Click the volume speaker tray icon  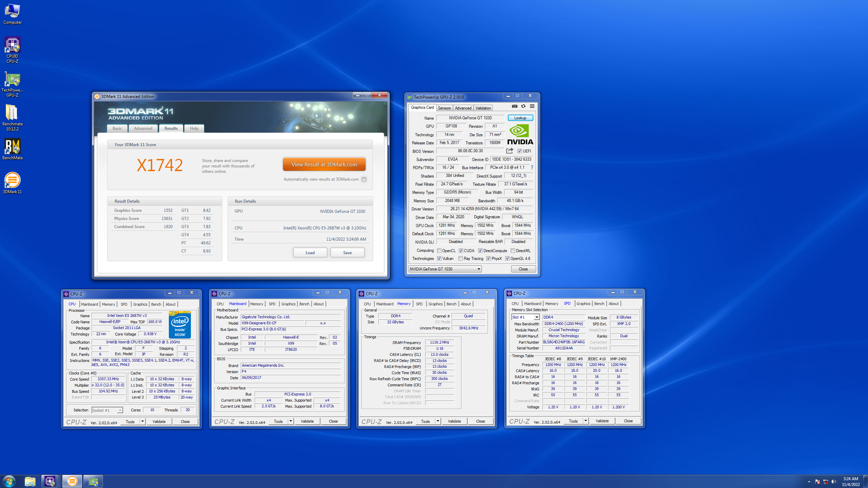point(834,482)
